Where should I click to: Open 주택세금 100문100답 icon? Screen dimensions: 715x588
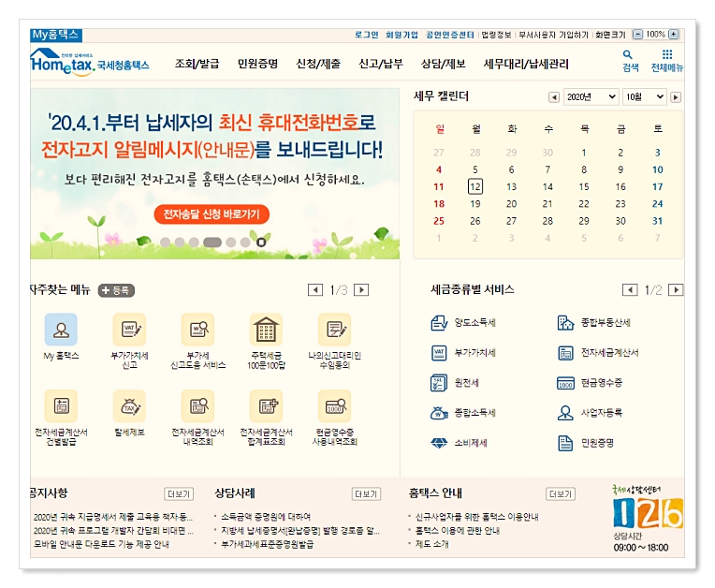pyautogui.click(x=267, y=330)
